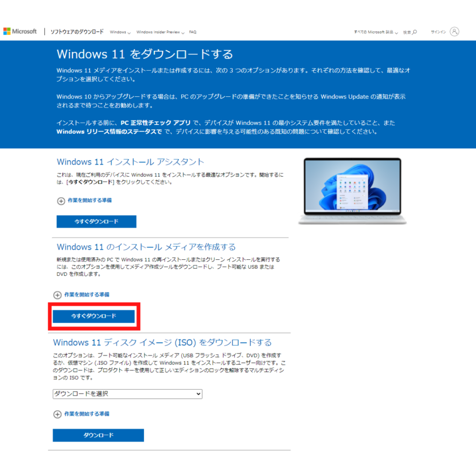Click the Windows 11 をダウンロードする page title

(x=145, y=54)
